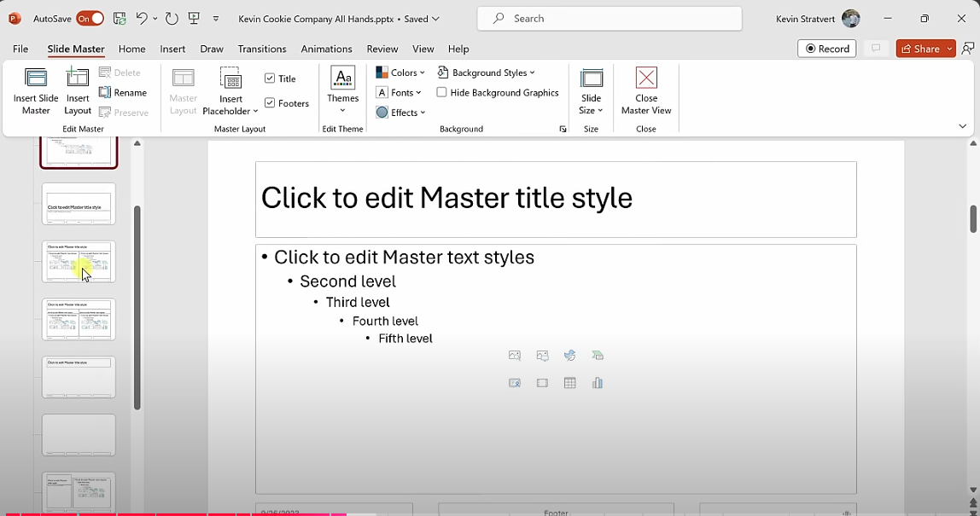Open the Effects dropdown
980x516 pixels.
pos(400,113)
